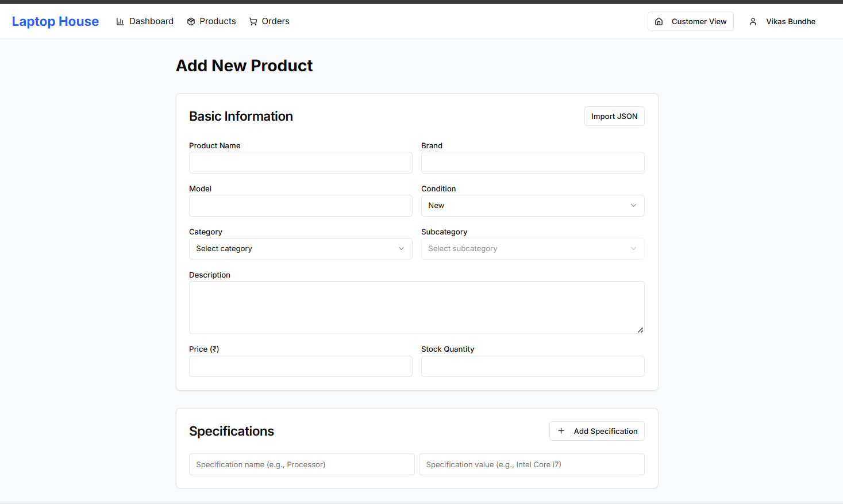Open the Select category dropdown
Screen dimensions: 843x504
[300, 248]
